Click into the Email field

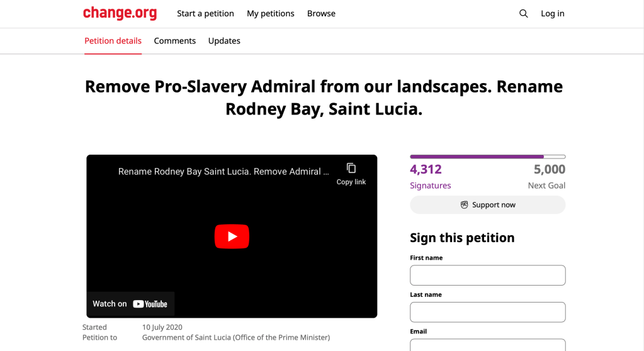[x=487, y=345]
